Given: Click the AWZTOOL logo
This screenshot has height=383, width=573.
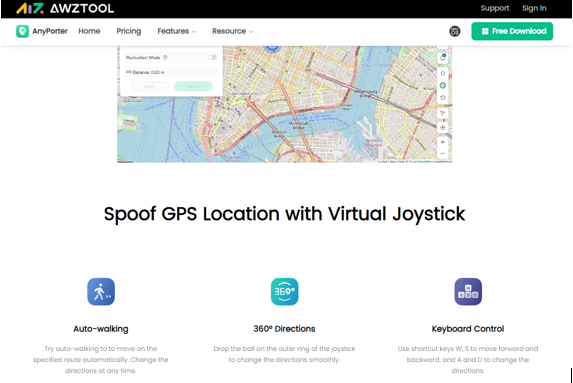Looking at the screenshot, I should [x=65, y=8].
